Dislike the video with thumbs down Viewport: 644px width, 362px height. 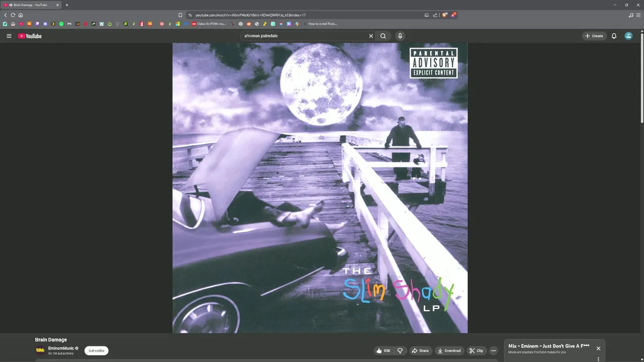pos(400,350)
